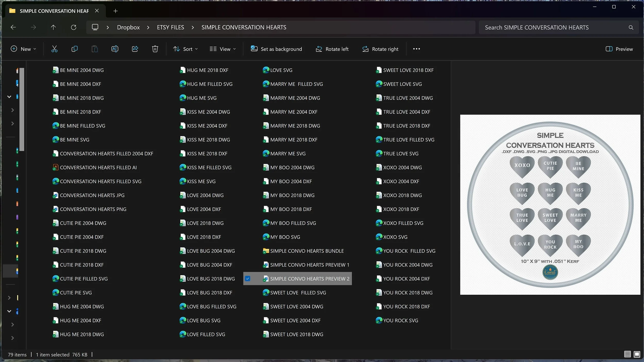644x362 pixels.
Task: Select the file LOVE BUG SVG
Action: [200, 320]
